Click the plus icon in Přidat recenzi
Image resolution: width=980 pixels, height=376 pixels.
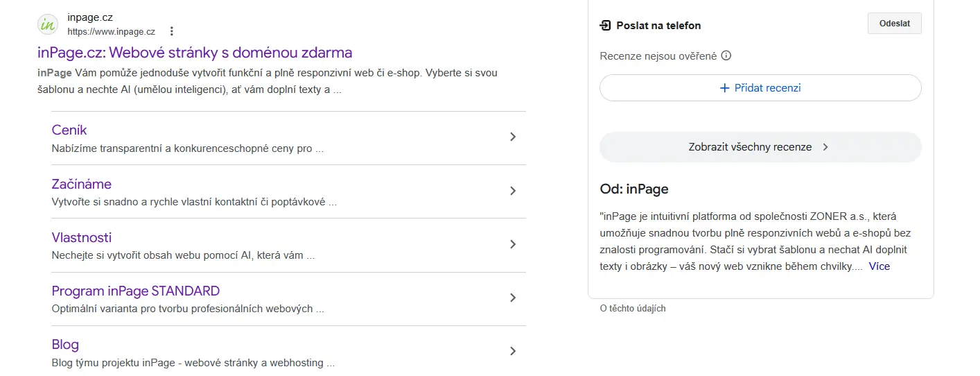724,88
